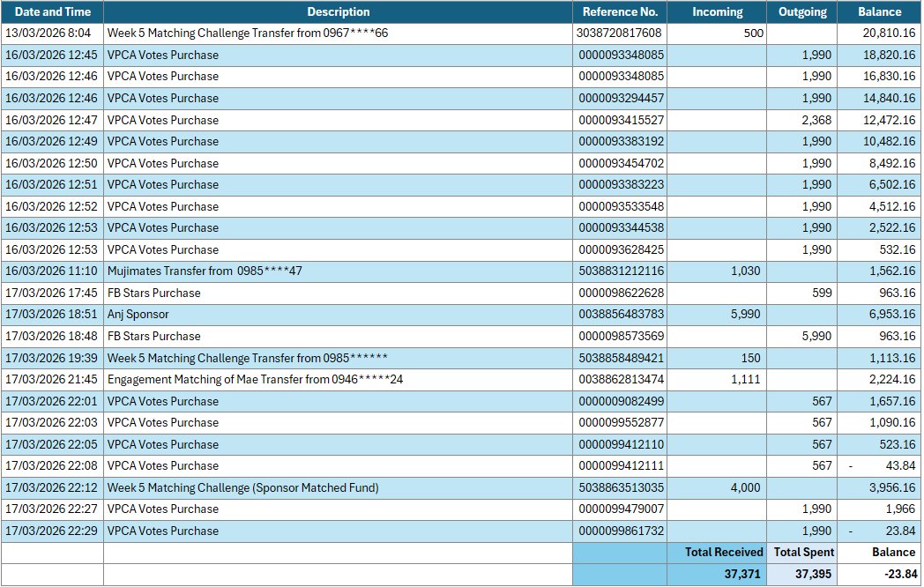Click the balance value 12,472.16
Viewport: 924px width, 587px height.
click(890, 120)
